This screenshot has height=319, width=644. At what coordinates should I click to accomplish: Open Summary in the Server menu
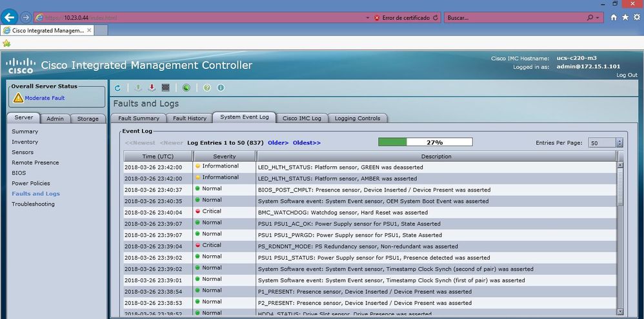25,131
